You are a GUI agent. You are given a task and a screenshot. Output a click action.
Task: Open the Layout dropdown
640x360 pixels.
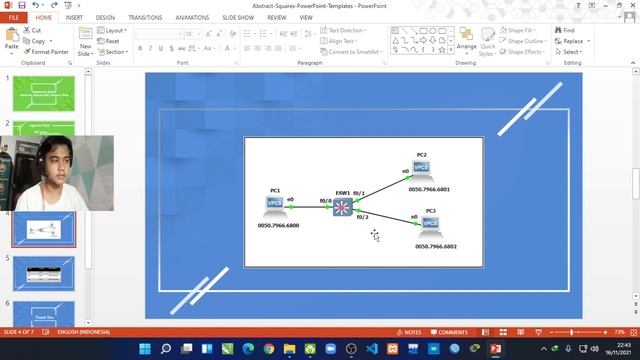click(x=112, y=31)
